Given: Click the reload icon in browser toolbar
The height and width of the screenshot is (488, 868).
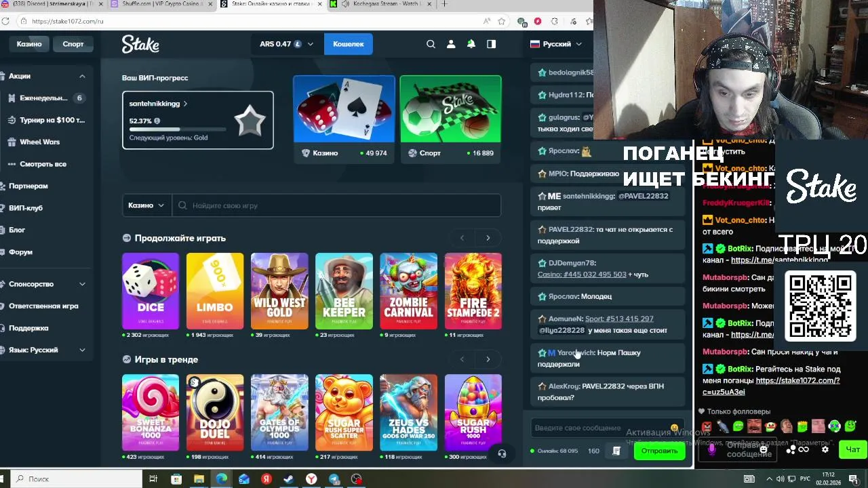Looking at the screenshot, I should [x=5, y=21].
